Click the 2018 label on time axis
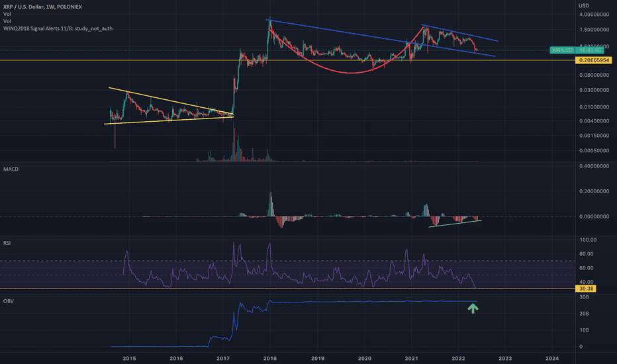Image resolution: width=617 pixels, height=364 pixels. click(270, 358)
